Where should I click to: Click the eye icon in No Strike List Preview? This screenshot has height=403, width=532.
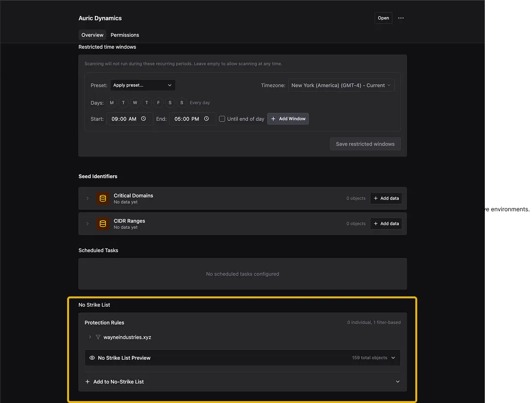click(x=92, y=358)
